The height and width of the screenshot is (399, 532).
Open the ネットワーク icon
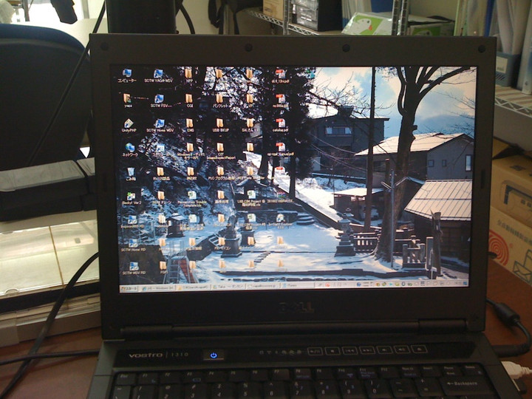pos(130,149)
